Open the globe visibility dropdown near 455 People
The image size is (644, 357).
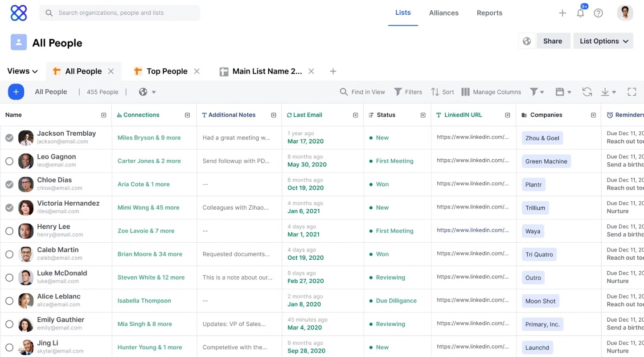pos(147,92)
